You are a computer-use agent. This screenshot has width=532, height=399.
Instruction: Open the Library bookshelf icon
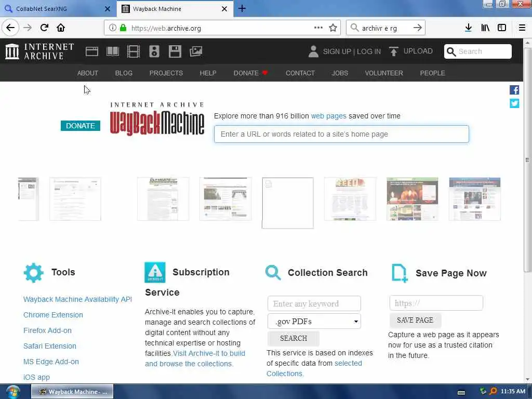click(x=485, y=28)
